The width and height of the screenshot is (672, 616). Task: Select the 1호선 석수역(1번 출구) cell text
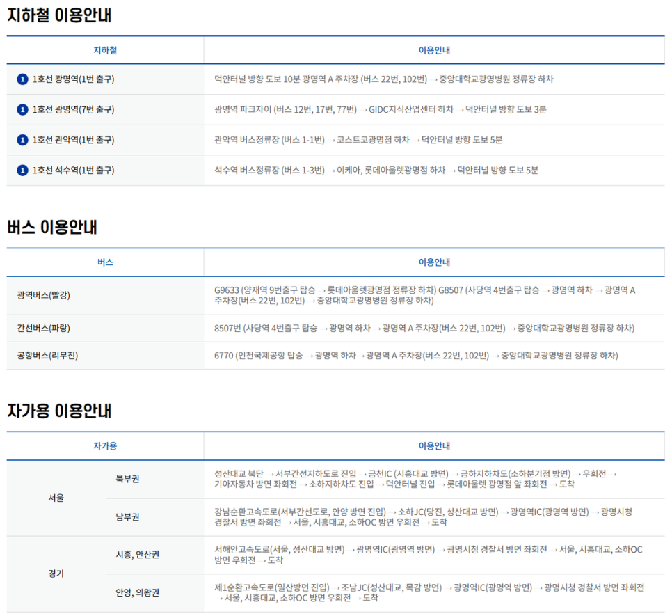point(73,170)
